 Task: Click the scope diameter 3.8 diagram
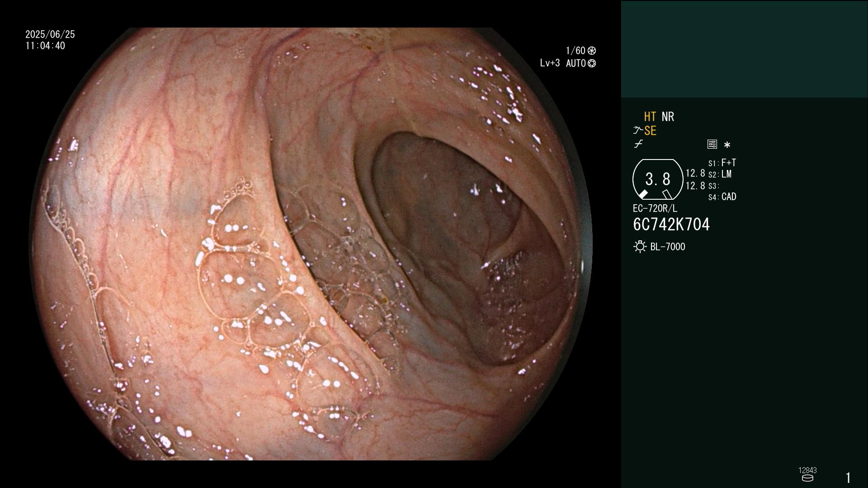click(x=658, y=179)
